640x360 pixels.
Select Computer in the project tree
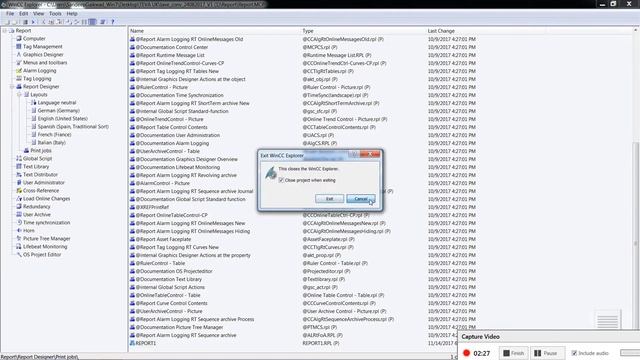[x=34, y=39]
